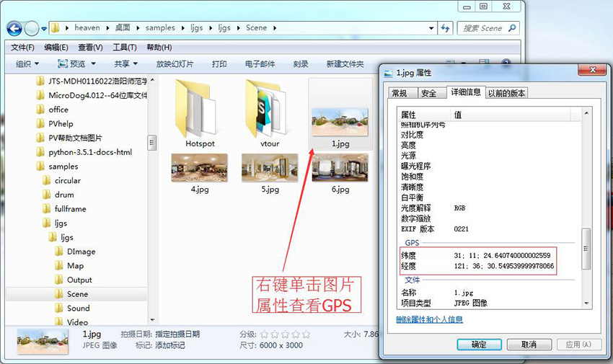Click the 删除属性和个人信息 link
Screen dimensions: 613x364
pyautogui.click(x=429, y=319)
